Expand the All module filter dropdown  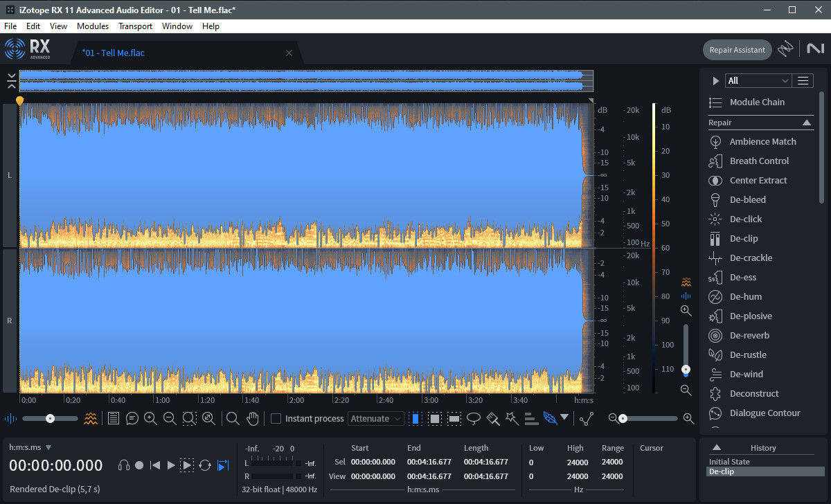click(758, 81)
